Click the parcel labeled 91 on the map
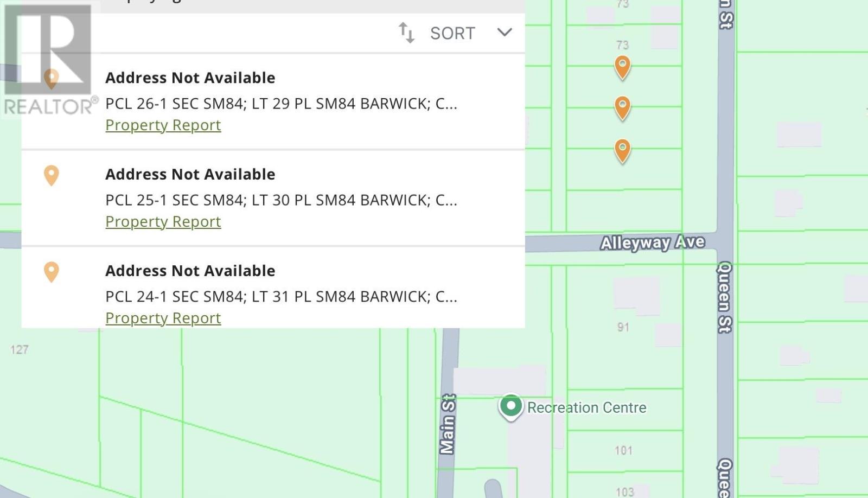868x498 pixels. point(623,327)
